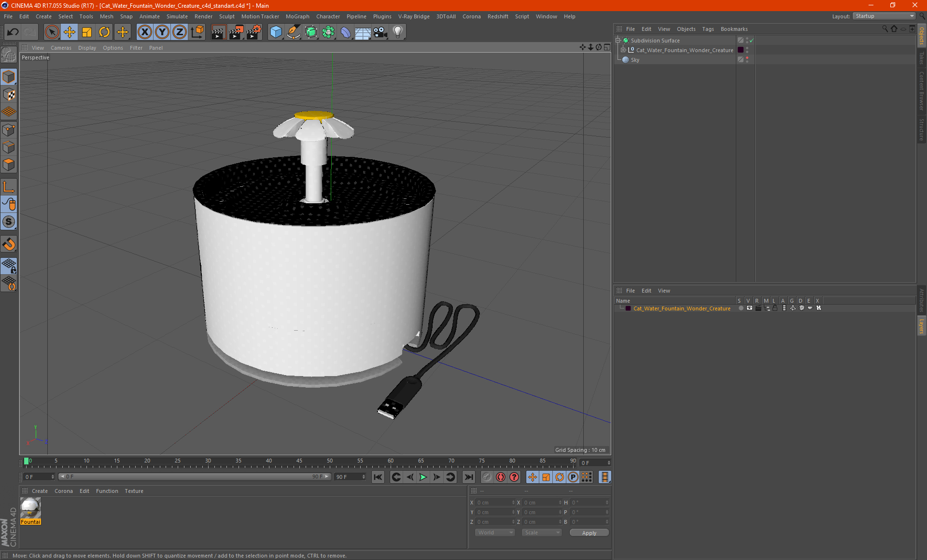Toggle layer View visibility icon

(x=749, y=308)
